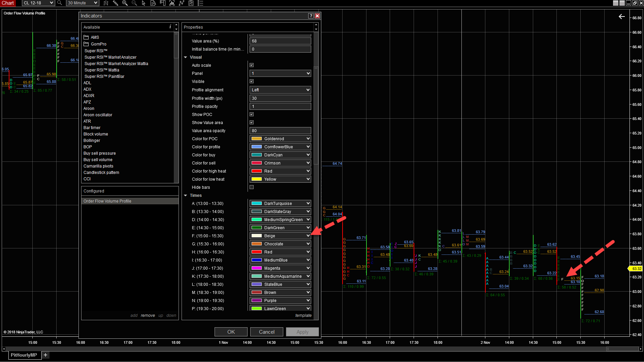Click the Red high heat color swatch
Viewport: 644px width, 362px height.
click(x=257, y=171)
